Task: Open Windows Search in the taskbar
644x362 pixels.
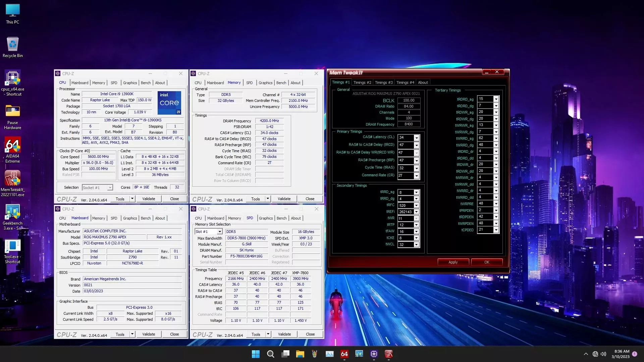Action: tap(270, 354)
